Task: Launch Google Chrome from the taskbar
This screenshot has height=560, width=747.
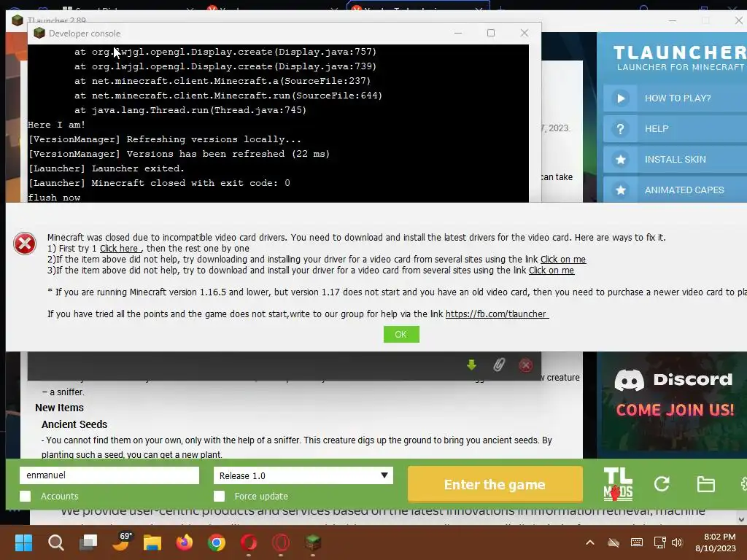Action: (x=216, y=542)
